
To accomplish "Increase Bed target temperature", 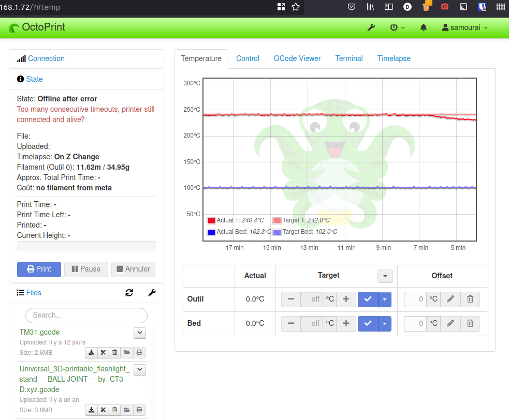I will point(346,323).
